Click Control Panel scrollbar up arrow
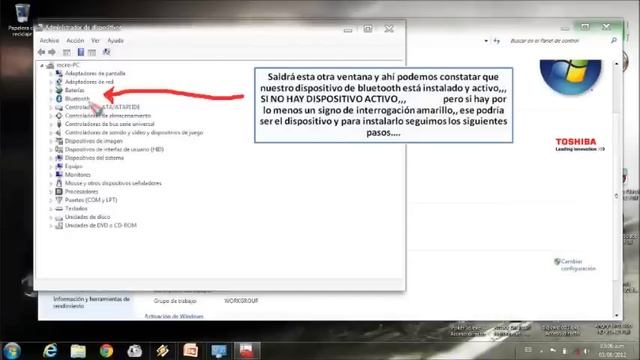The width and height of the screenshot is (640, 360). 616,64
